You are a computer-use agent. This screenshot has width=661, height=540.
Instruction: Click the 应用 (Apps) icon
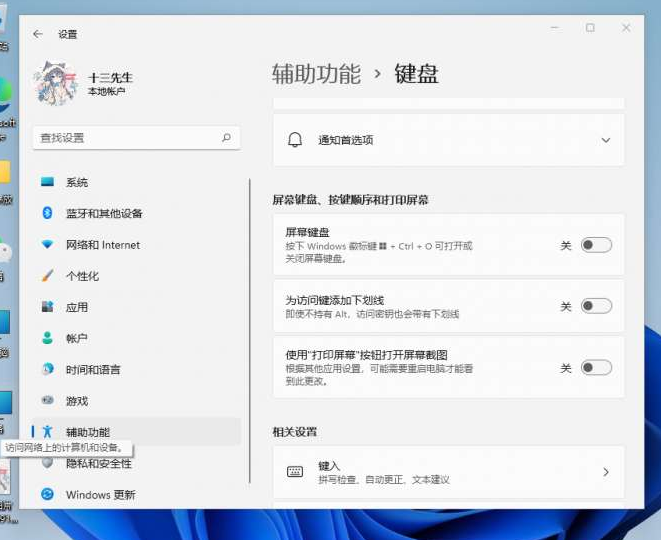pos(47,307)
